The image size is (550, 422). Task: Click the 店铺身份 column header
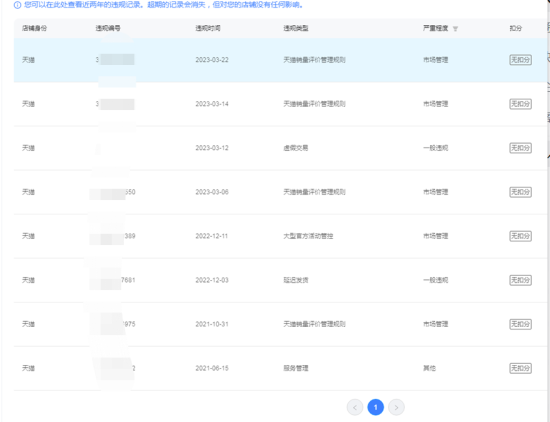[x=34, y=28]
